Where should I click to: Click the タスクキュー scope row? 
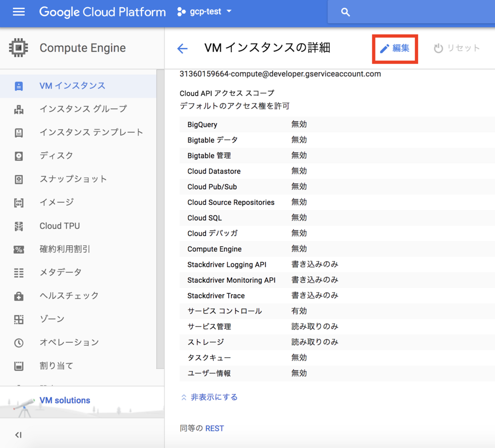coord(337,358)
